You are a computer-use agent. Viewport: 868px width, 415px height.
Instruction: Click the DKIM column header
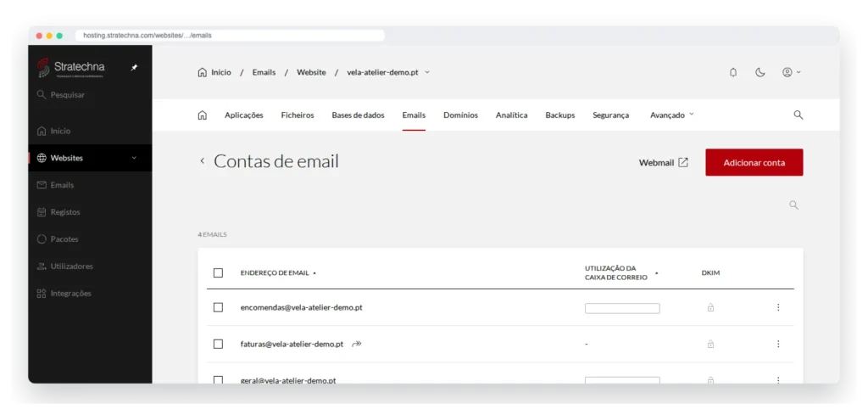[x=711, y=273]
